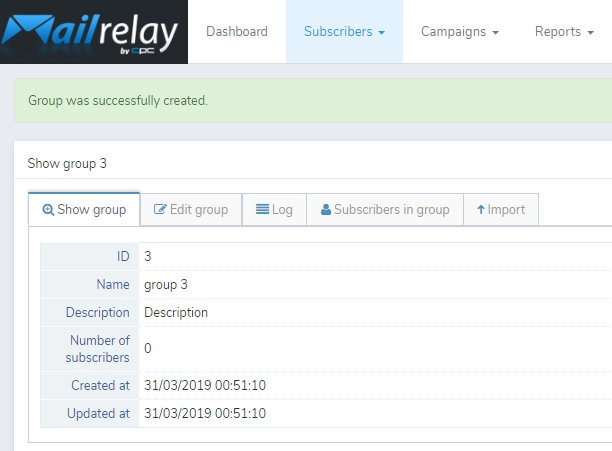Open the Subscribers menu
This screenshot has width=612, height=451.
tap(344, 32)
